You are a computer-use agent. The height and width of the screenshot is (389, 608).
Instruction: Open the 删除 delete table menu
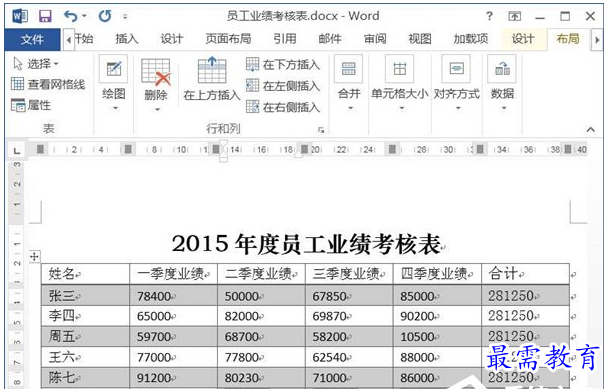pos(155,85)
